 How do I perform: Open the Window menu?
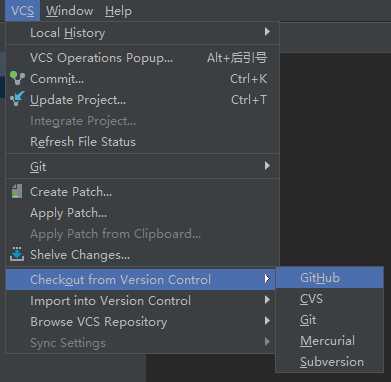(x=70, y=11)
